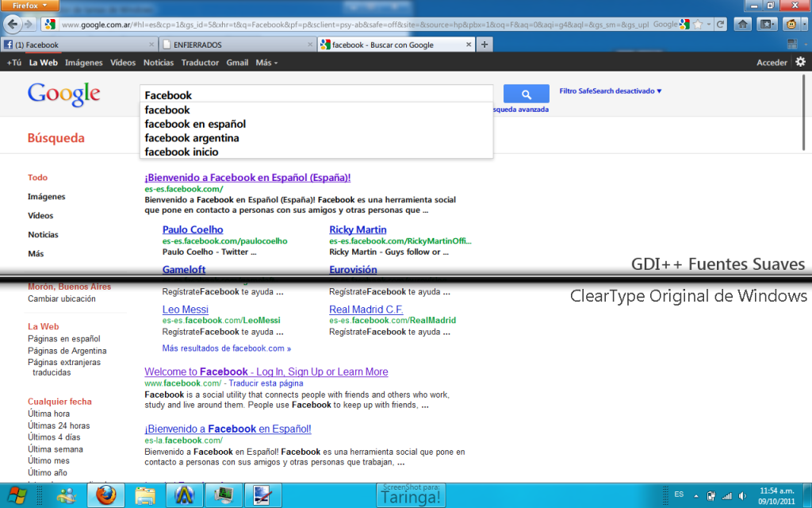The image size is (812, 508).
Task: Open Google settings gear icon
Action: click(x=800, y=62)
